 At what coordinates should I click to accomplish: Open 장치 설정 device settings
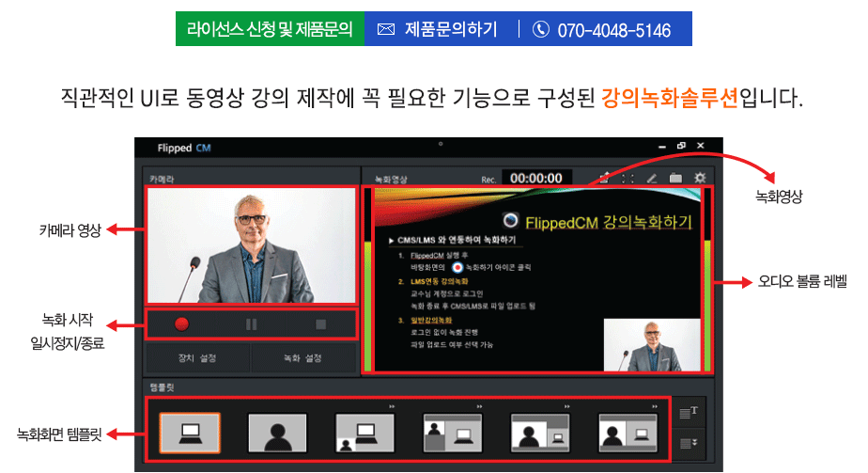tap(197, 358)
